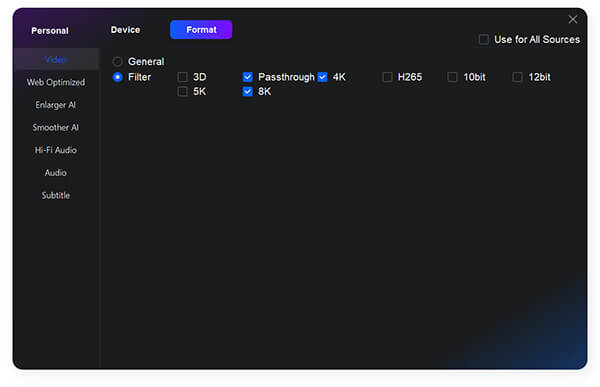600x387 pixels.
Task: Open the Web Optimized category
Action: (56, 82)
